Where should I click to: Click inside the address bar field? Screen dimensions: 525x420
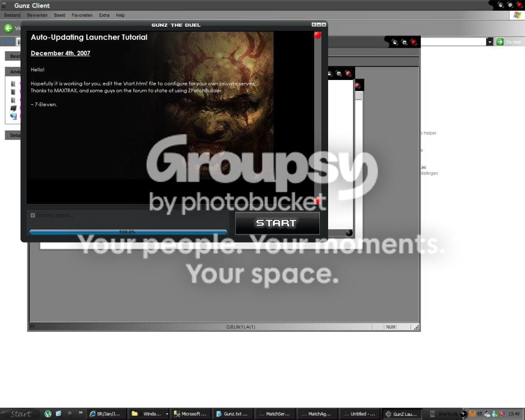[453, 42]
